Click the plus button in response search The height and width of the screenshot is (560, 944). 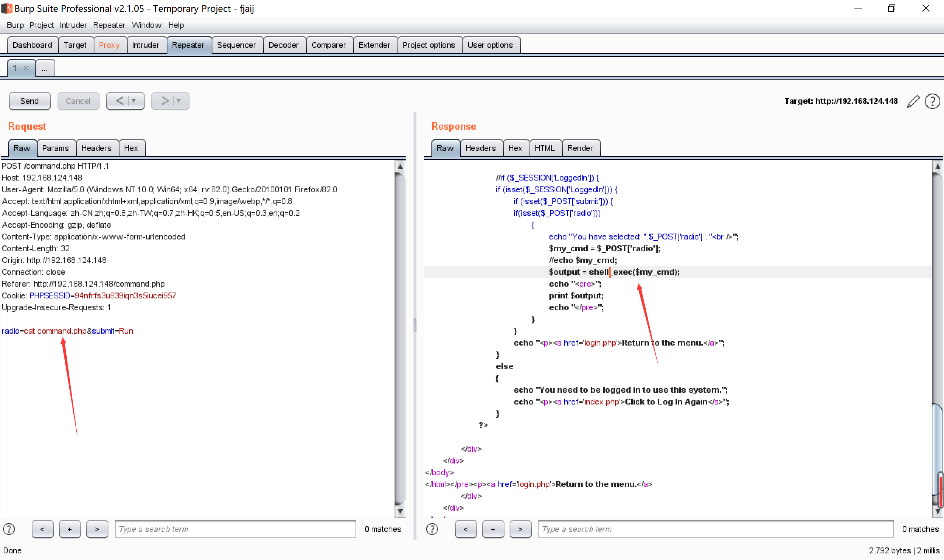(493, 529)
